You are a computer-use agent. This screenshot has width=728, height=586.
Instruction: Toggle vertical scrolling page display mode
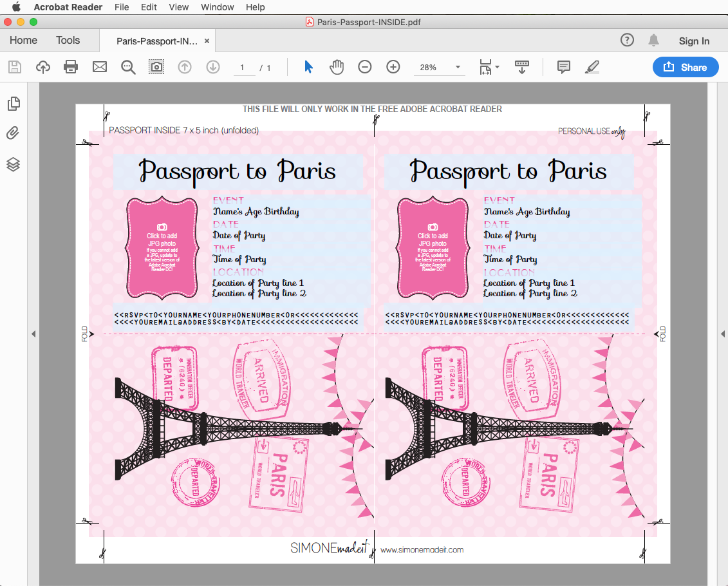click(521, 66)
